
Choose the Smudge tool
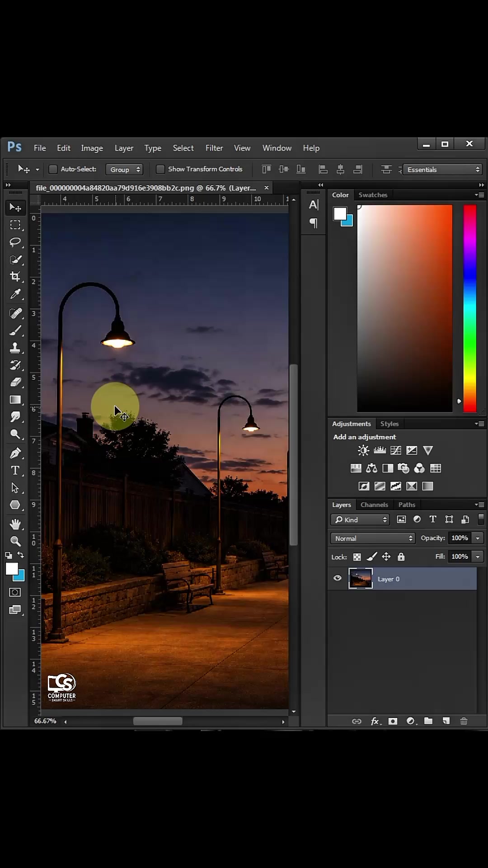[x=15, y=417]
